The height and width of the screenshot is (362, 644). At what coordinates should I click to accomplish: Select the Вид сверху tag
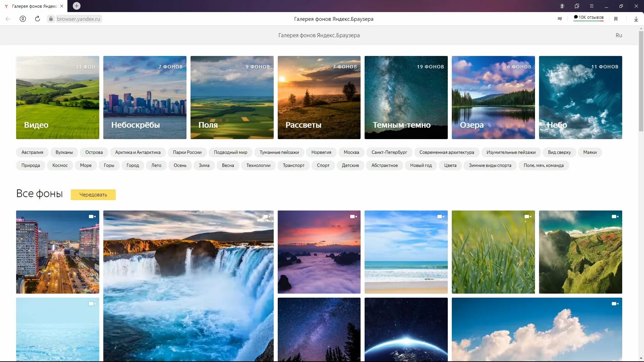point(559,152)
